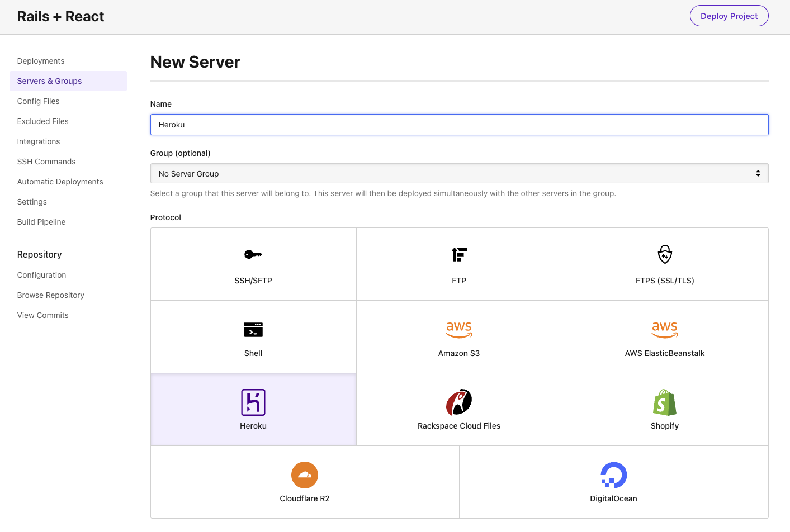The height and width of the screenshot is (532, 790).
Task: Select the Shell terminal icon
Action: pos(253,330)
